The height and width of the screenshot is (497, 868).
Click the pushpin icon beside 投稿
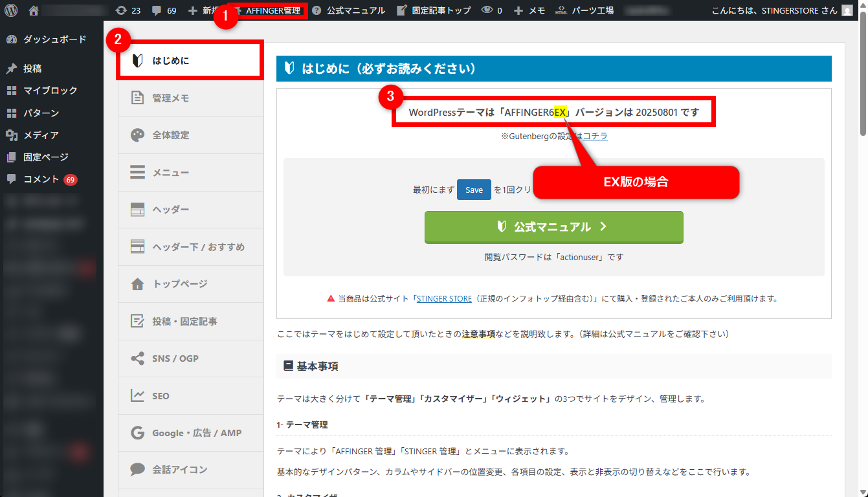[x=12, y=69]
